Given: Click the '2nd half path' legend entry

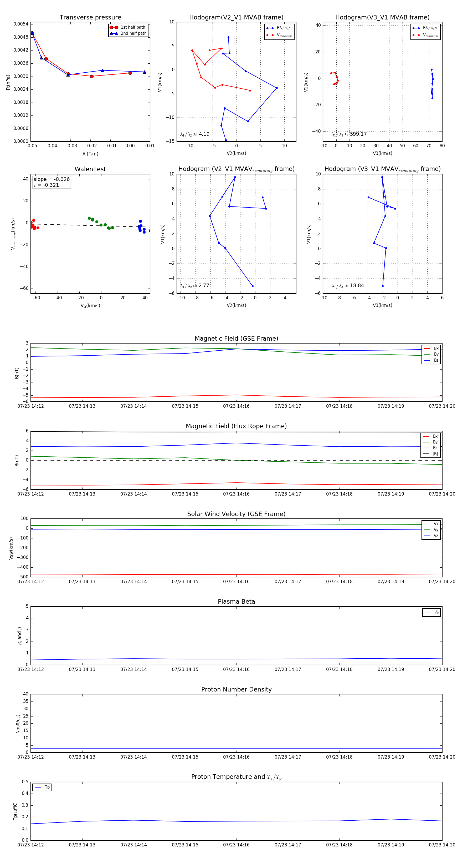Looking at the screenshot, I should 128,33.
